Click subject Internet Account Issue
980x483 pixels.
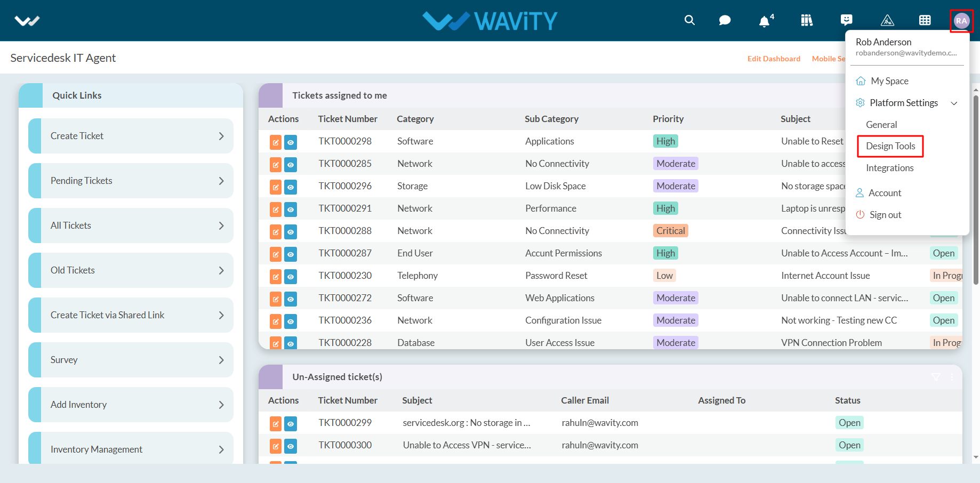click(x=825, y=276)
